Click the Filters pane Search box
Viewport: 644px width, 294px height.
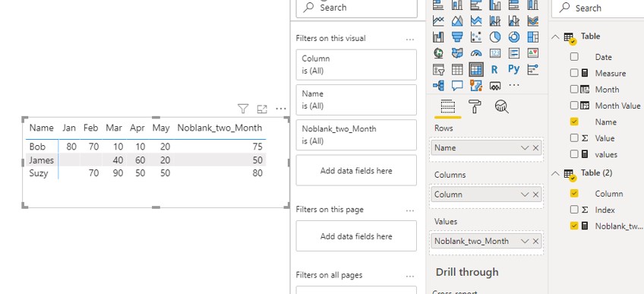coord(356,8)
